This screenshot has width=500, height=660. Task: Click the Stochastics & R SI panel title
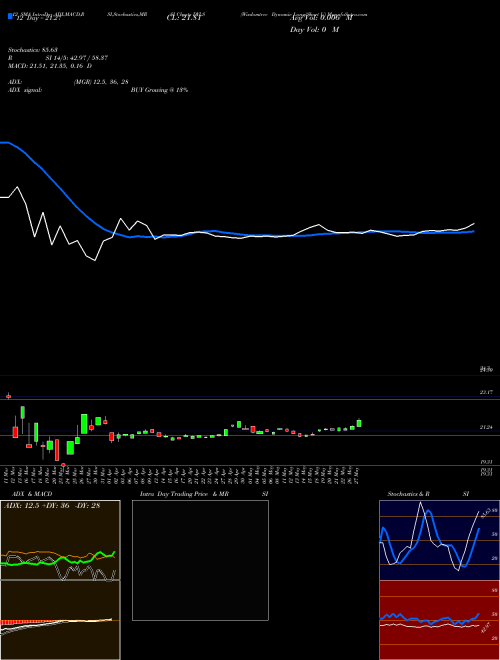(428, 494)
